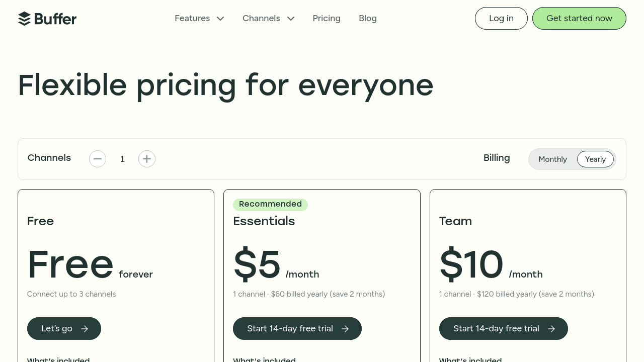644x362 pixels.
Task: Increase channels with plus button
Action: point(147,159)
